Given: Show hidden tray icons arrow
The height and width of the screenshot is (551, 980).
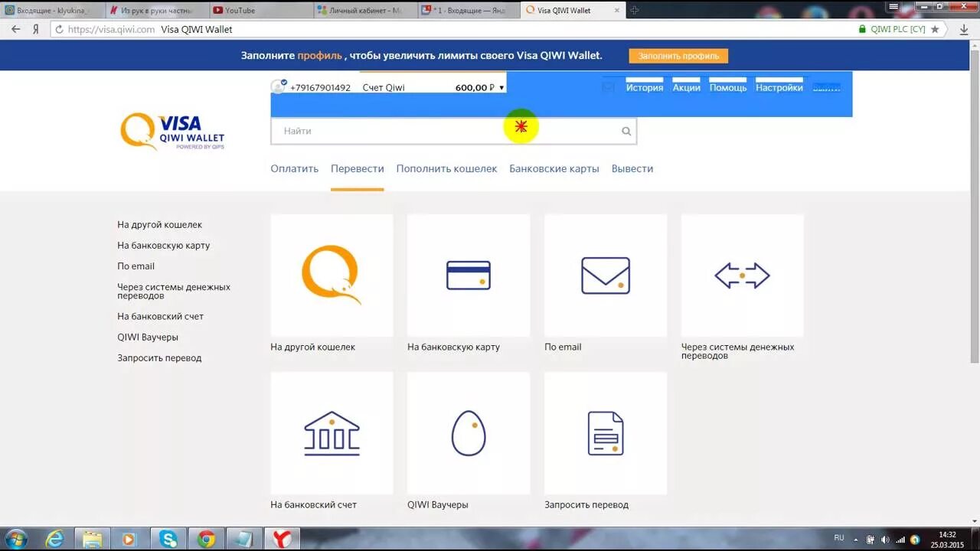Looking at the screenshot, I should (x=857, y=539).
